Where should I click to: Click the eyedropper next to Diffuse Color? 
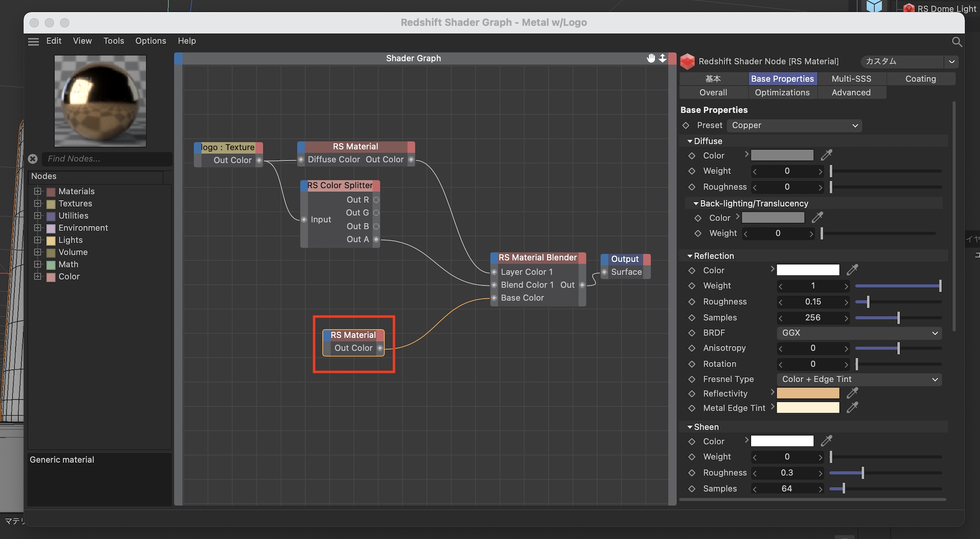click(827, 155)
